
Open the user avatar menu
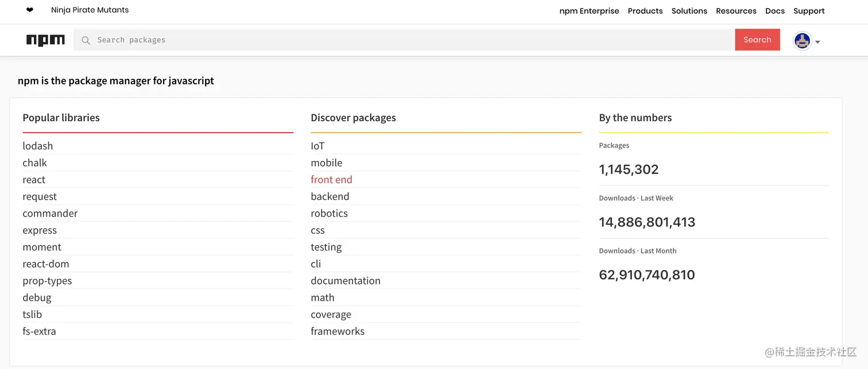tap(802, 40)
